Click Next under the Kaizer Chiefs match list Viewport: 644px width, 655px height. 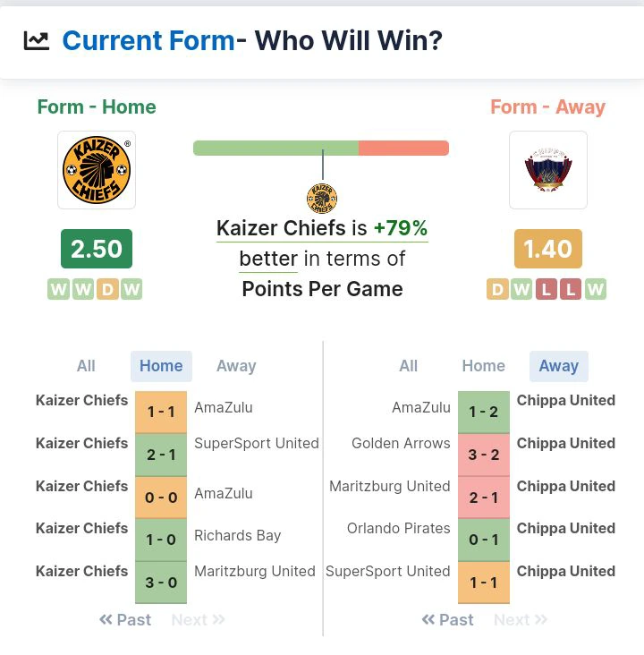tap(198, 620)
